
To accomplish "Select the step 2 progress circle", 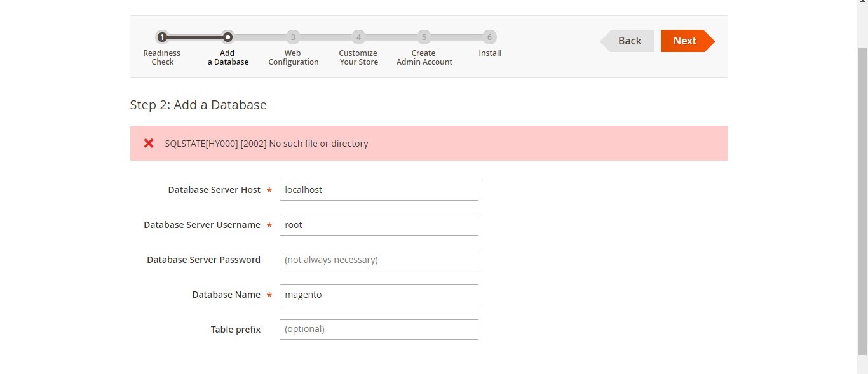I will coord(227,37).
